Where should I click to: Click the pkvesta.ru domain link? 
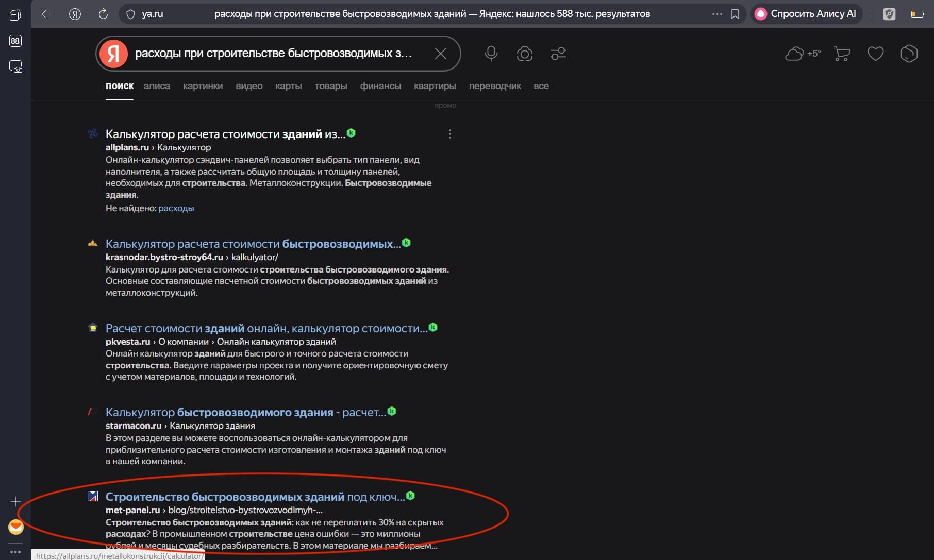[128, 342]
